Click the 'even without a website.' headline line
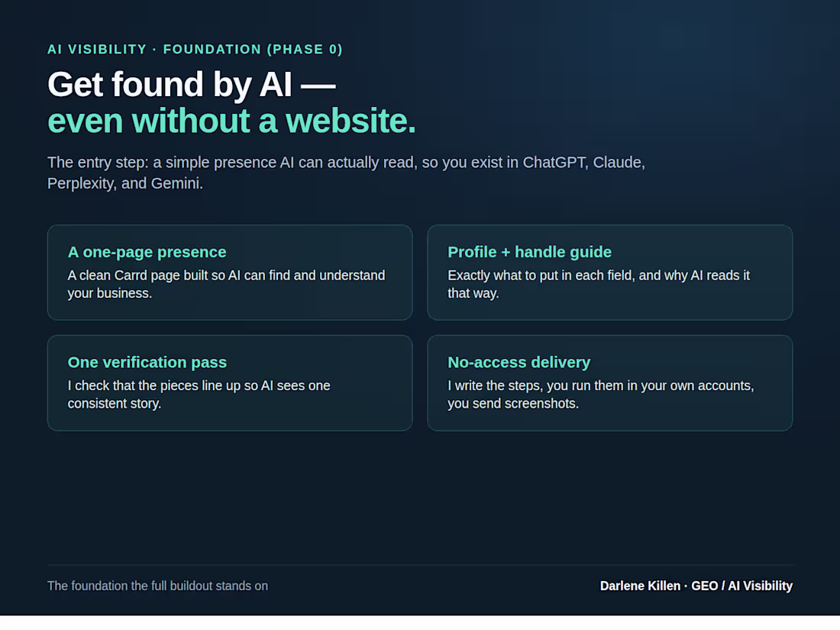The image size is (840, 630). coord(231,121)
